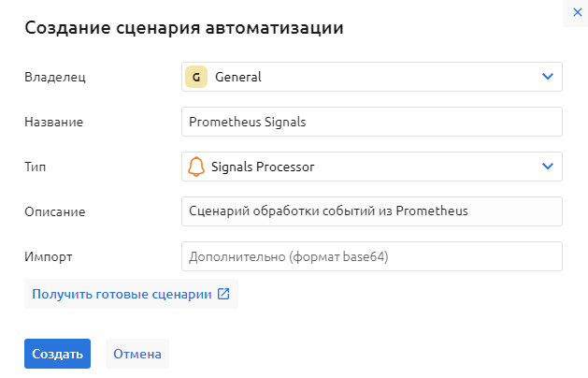Expand the Владелец dropdown chevron arrow

pyautogui.click(x=548, y=77)
